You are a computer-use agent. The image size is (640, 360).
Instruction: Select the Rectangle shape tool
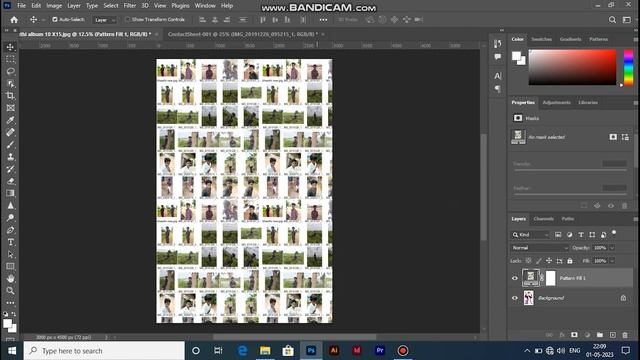pyautogui.click(x=11, y=267)
